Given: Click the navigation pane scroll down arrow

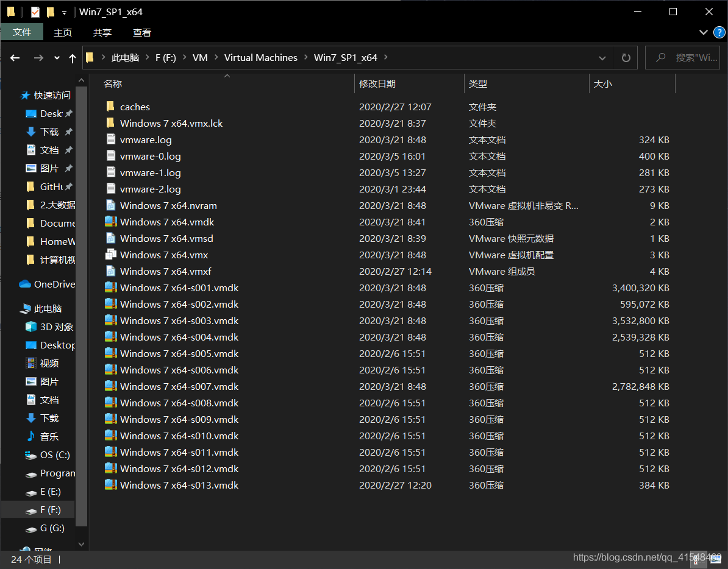Looking at the screenshot, I should click(x=81, y=544).
